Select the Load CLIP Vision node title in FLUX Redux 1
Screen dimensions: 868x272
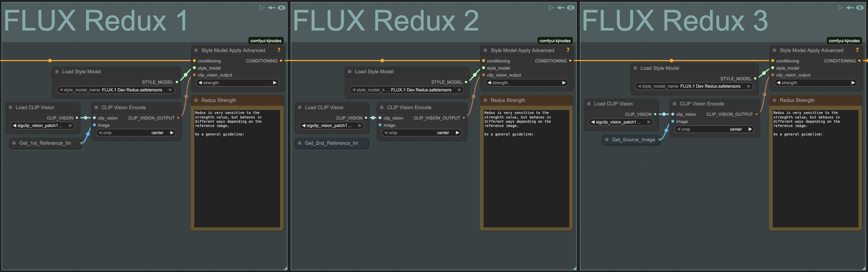pyautogui.click(x=35, y=108)
